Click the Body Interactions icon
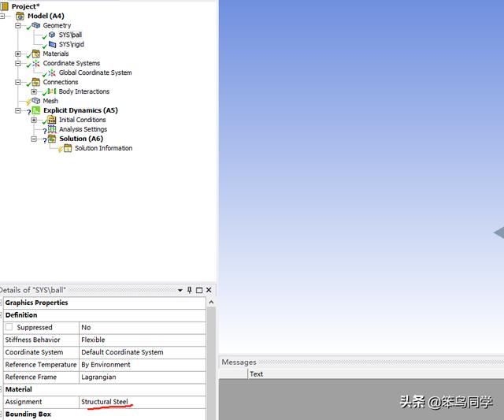 [x=52, y=91]
